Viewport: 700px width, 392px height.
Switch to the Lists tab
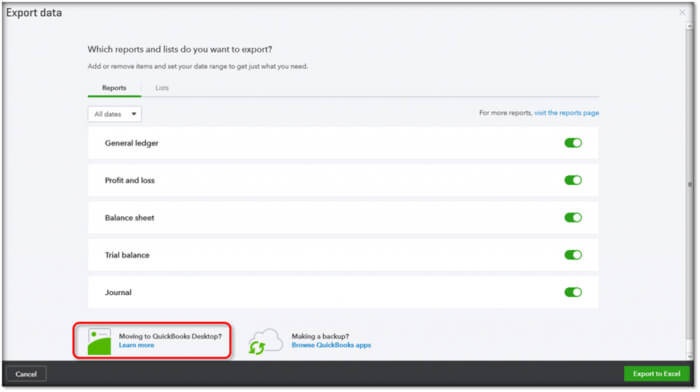[x=162, y=88]
